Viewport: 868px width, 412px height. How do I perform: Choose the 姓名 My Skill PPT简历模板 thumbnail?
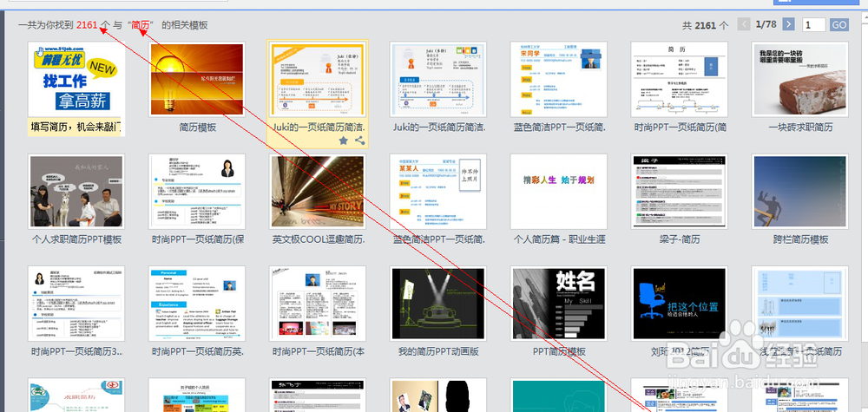pyautogui.click(x=559, y=304)
